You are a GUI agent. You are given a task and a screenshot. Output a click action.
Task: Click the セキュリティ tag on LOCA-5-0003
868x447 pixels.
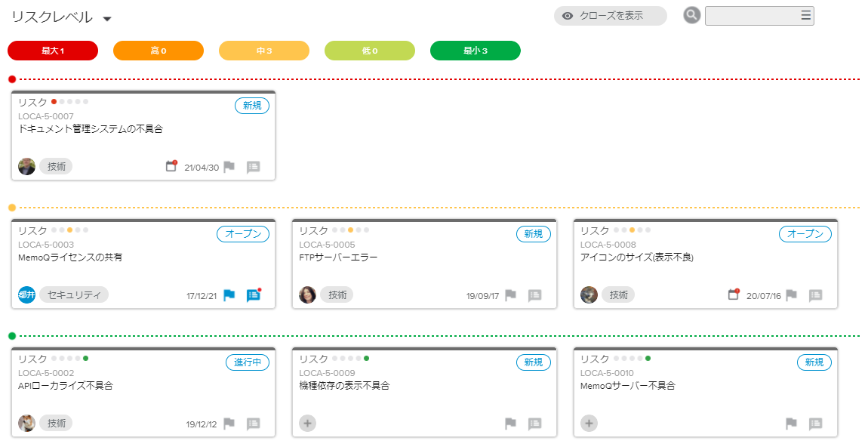point(74,294)
